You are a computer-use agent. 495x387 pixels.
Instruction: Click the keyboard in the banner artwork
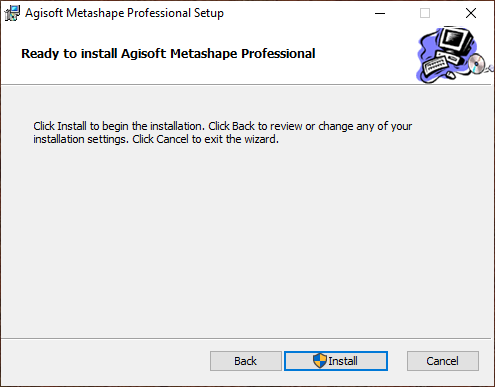click(x=435, y=66)
